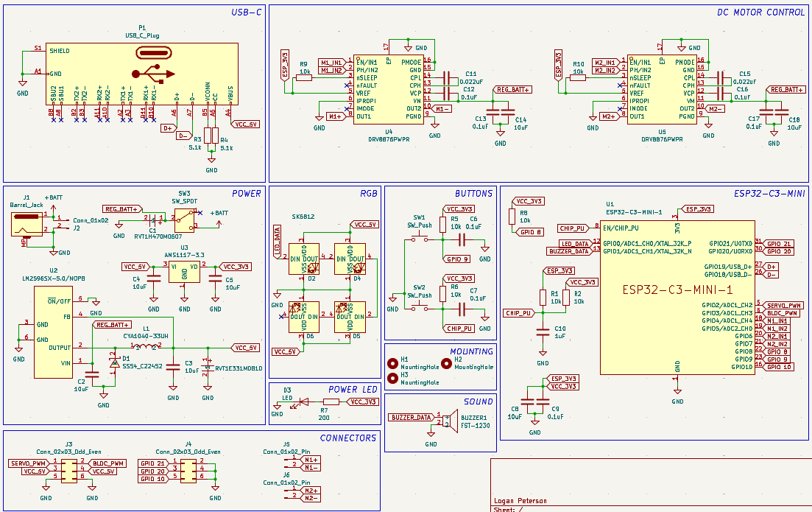Select the SW3 SPDT switch symbol

[x=184, y=217]
